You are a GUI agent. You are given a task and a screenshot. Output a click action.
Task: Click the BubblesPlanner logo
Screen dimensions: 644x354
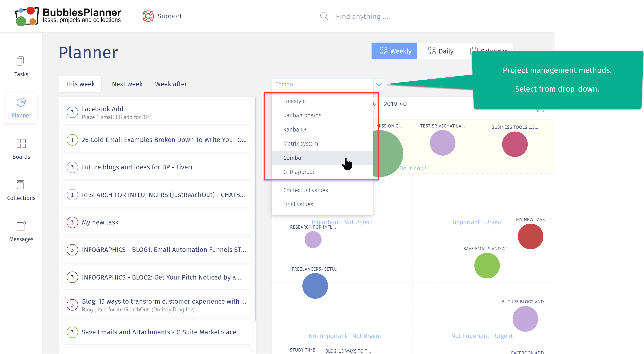click(x=68, y=16)
